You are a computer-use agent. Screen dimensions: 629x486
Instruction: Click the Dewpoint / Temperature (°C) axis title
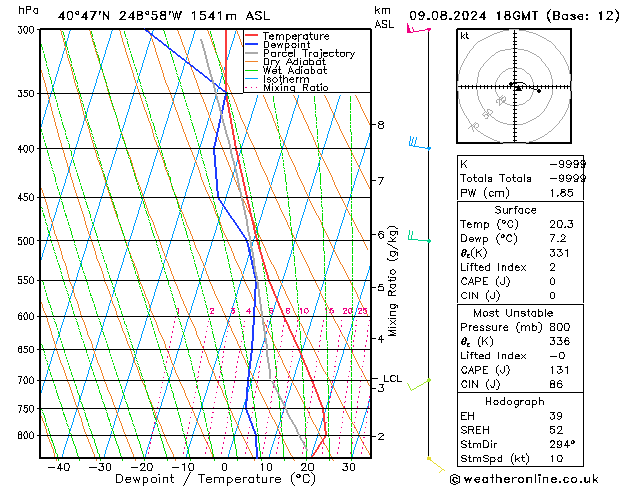coord(215,479)
